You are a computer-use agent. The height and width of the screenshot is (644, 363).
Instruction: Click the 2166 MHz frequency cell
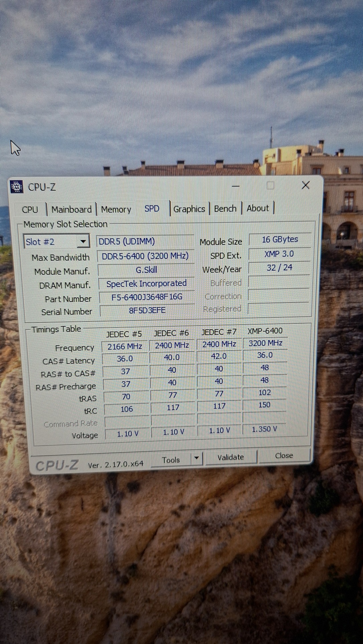tap(125, 346)
